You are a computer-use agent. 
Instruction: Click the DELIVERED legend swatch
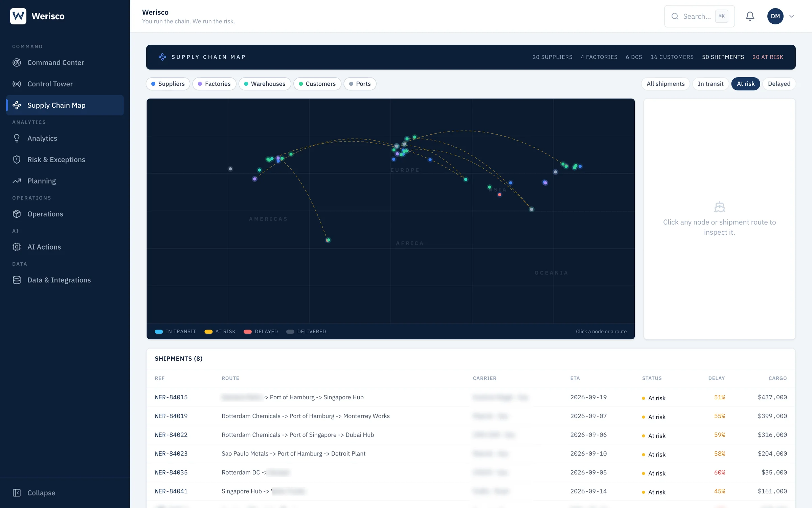click(x=290, y=332)
